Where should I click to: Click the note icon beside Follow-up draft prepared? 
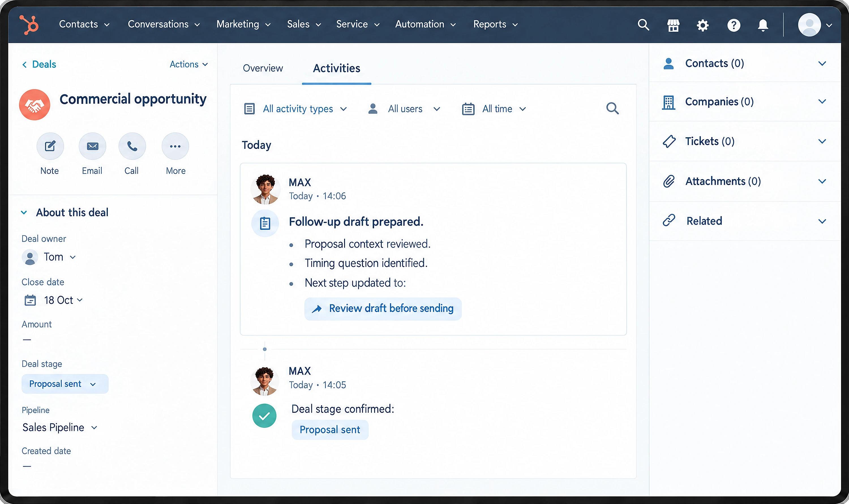(265, 223)
